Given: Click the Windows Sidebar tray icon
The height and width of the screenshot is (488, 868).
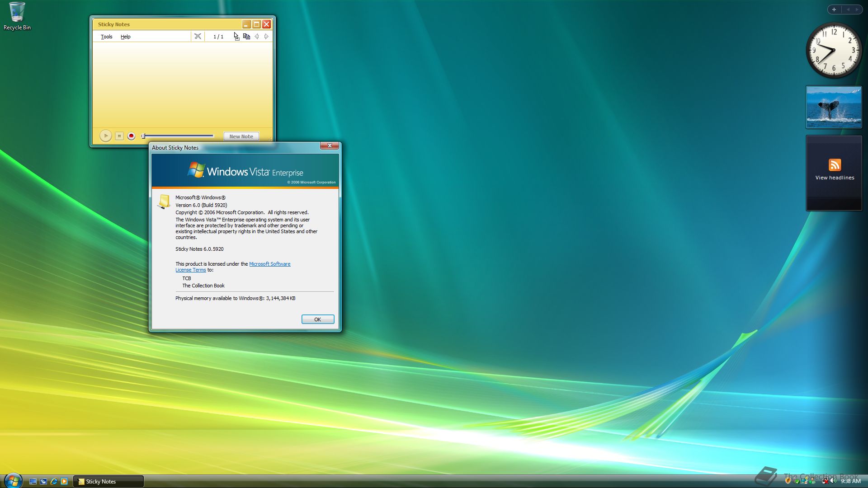Looking at the screenshot, I should coord(804,481).
